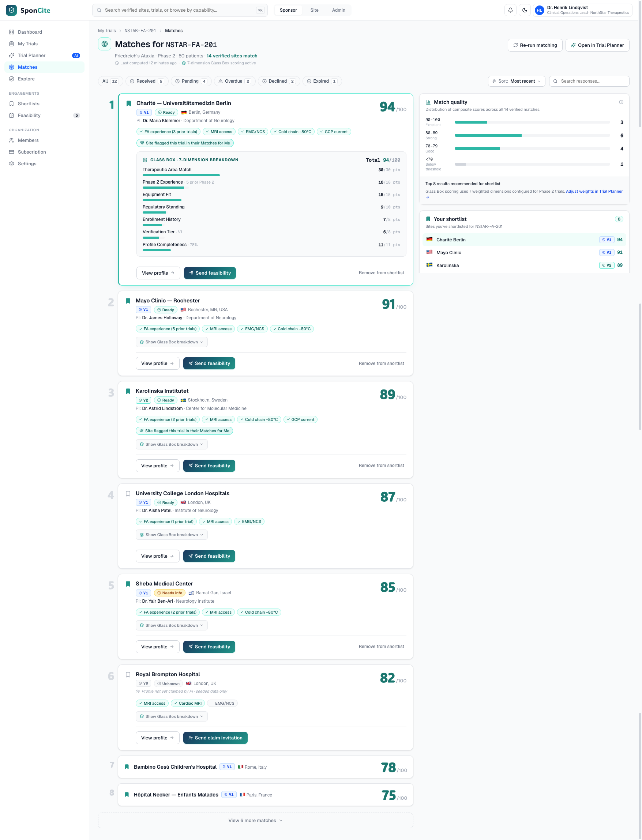Switch to Sponsor role view
Screen dimensions: 642x840
click(288, 10)
